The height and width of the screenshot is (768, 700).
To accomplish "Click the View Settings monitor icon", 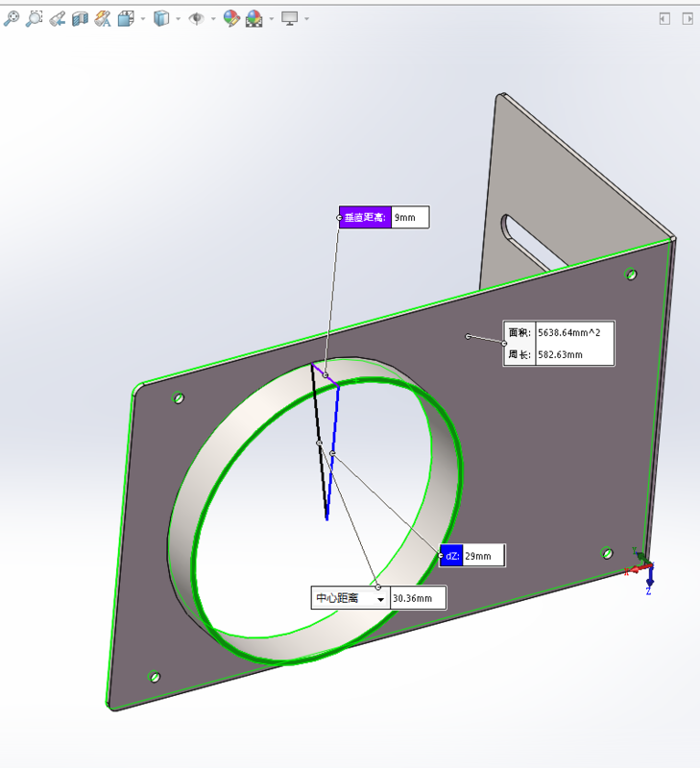I will 289,18.
